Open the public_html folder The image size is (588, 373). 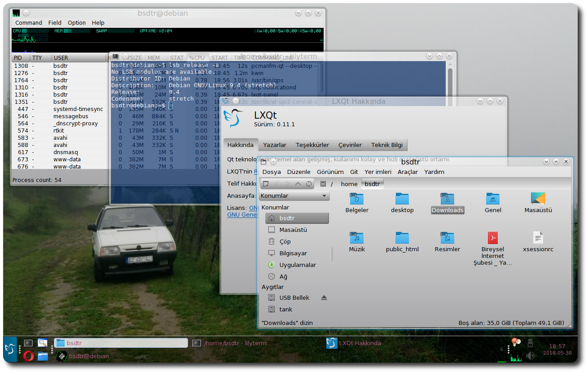coord(402,242)
